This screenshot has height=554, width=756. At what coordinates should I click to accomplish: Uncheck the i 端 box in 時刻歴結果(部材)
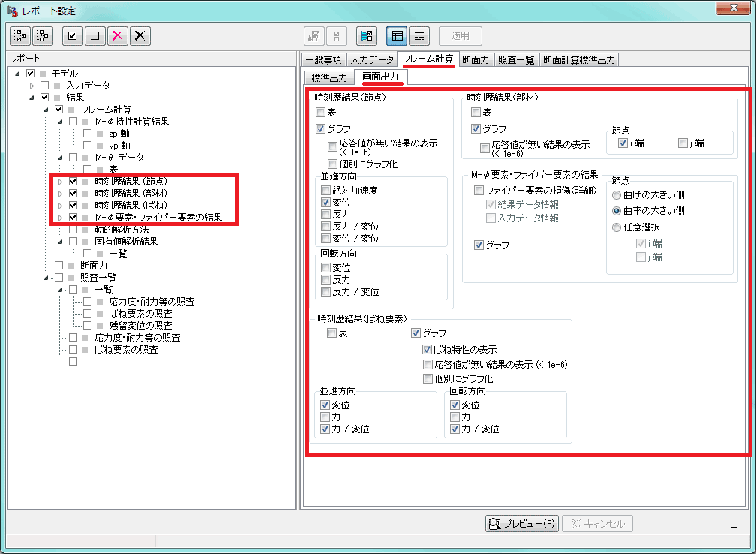622,143
